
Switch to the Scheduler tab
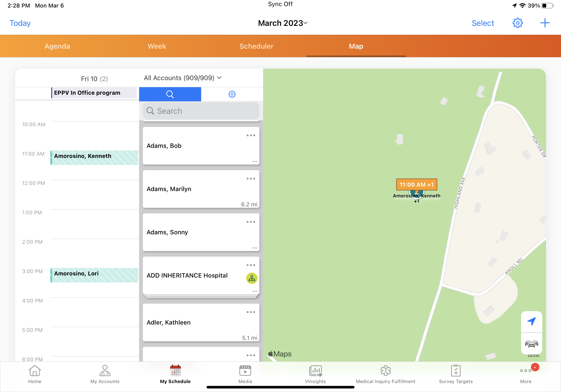(x=256, y=46)
